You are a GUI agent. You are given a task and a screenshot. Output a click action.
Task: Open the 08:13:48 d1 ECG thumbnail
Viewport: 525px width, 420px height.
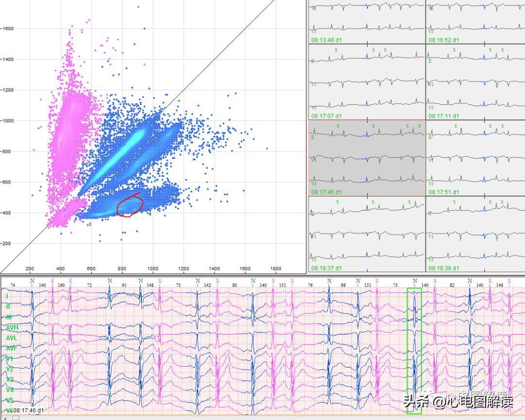point(367,22)
